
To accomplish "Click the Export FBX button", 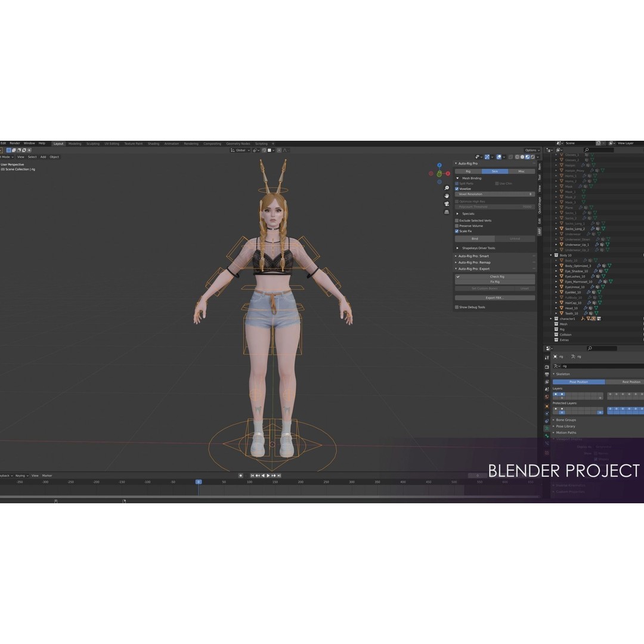I will pyautogui.click(x=495, y=298).
